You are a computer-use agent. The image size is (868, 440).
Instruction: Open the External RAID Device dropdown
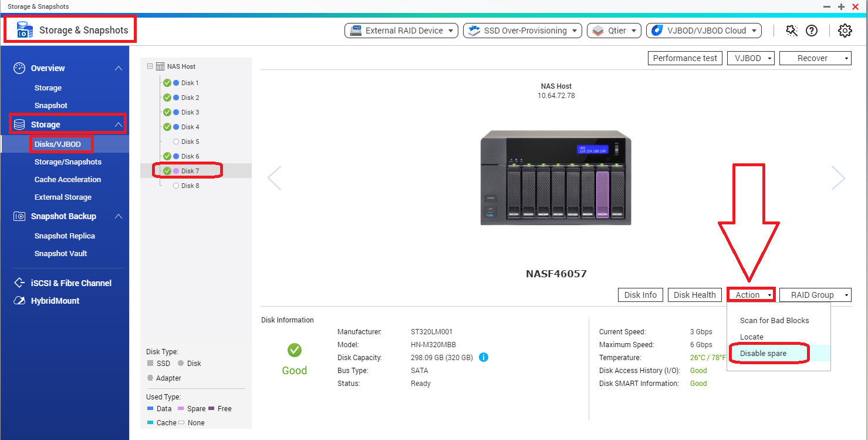click(x=401, y=31)
